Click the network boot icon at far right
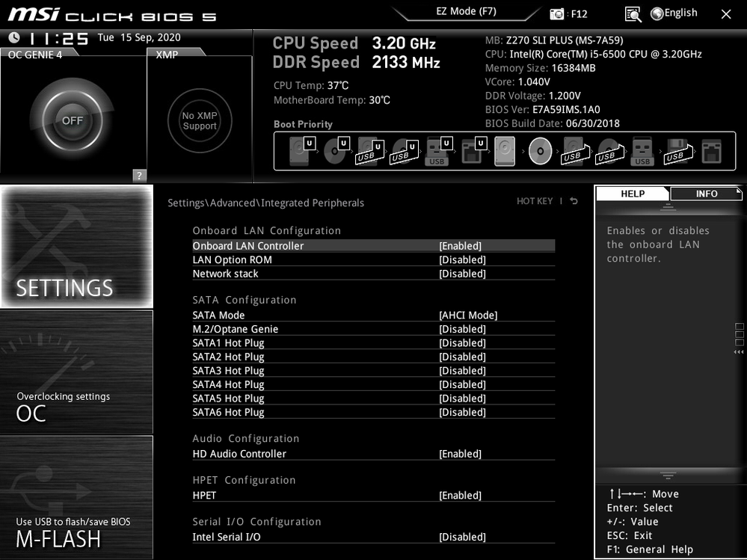 point(711,152)
